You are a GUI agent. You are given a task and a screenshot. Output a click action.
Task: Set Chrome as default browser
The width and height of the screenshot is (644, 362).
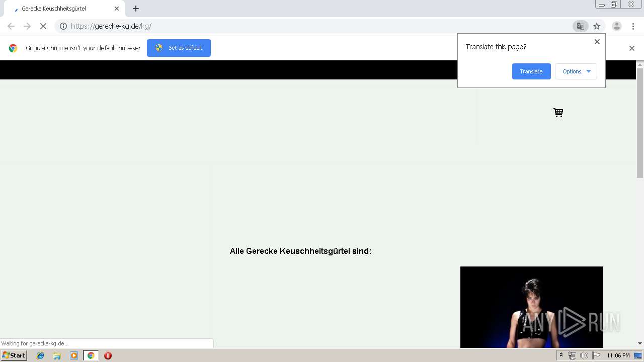pyautogui.click(x=179, y=48)
